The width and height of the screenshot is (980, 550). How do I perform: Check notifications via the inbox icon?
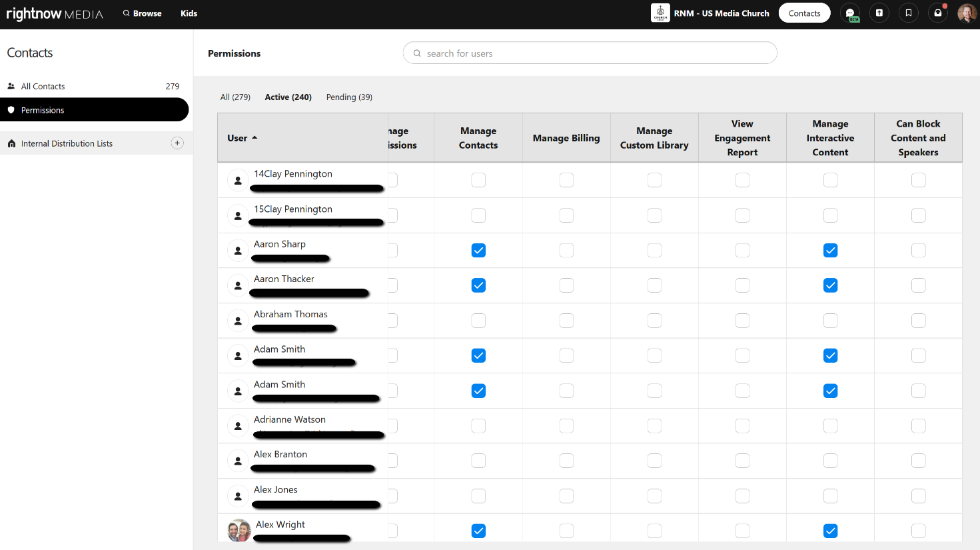(938, 13)
